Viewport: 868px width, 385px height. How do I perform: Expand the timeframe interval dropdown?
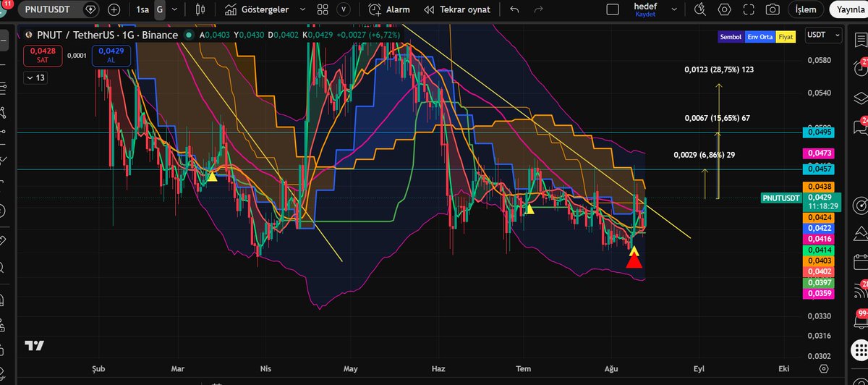click(x=176, y=10)
